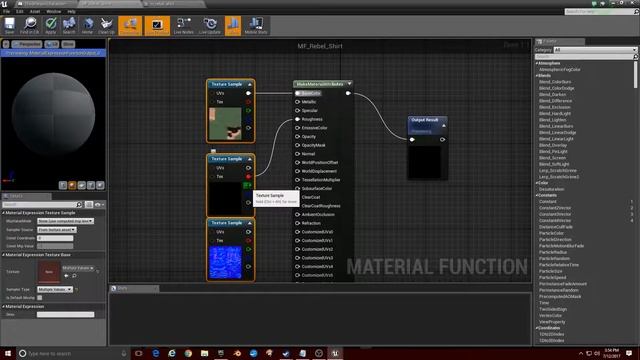This screenshot has width=640, height=360.
Task: Collapse Material Expression Texture Base section
Action: coord(4,255)
